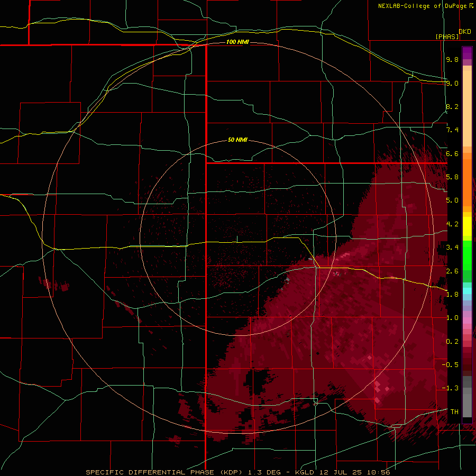The width and height of the screenshot is (476, 476).
Task: Click the 1.8 value on the scale
Action: point(452,295)
